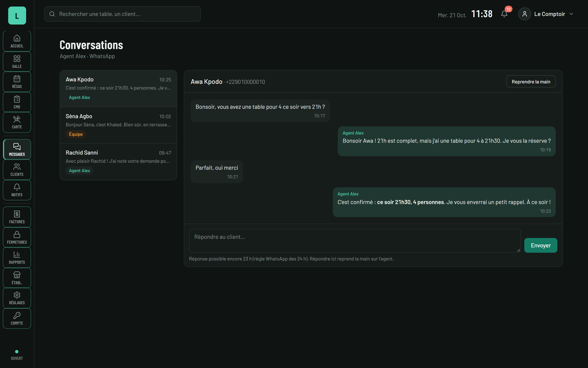Open the Awa Kpodo conversation

tap(118, 89)
